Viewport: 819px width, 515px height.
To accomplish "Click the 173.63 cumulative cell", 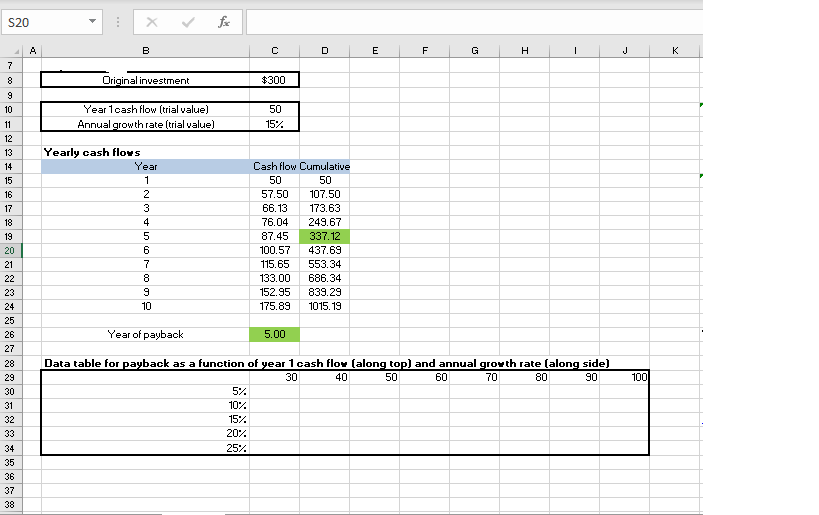I will click(325, 208).
